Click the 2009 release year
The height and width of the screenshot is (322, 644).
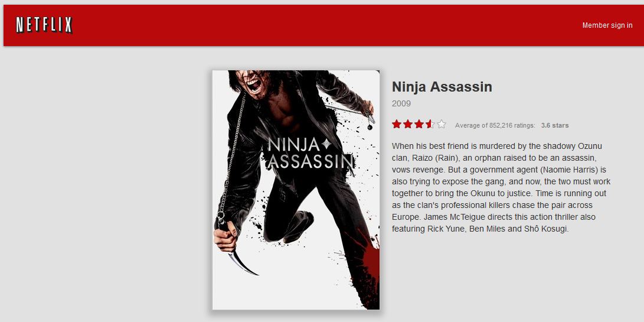401,103
